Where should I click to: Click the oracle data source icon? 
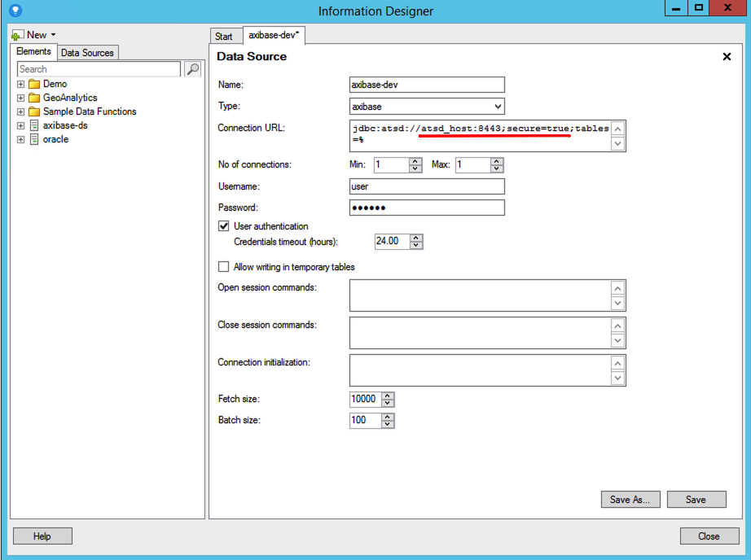[34, 139]
